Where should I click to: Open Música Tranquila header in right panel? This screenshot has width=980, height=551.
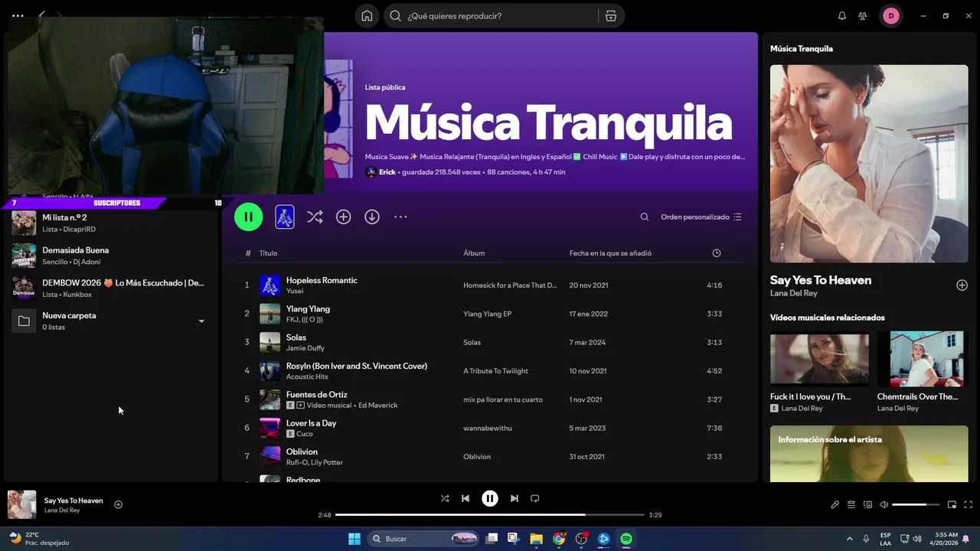point(801,49)
